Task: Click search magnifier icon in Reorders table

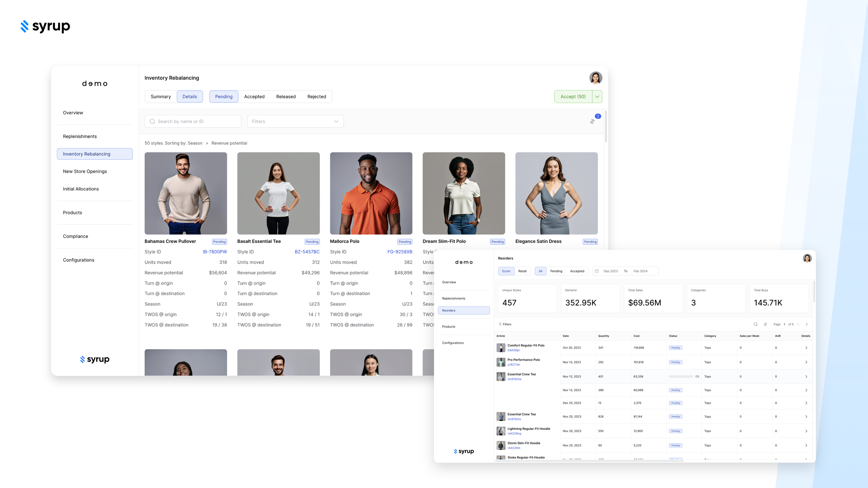Action: [756, 324]
